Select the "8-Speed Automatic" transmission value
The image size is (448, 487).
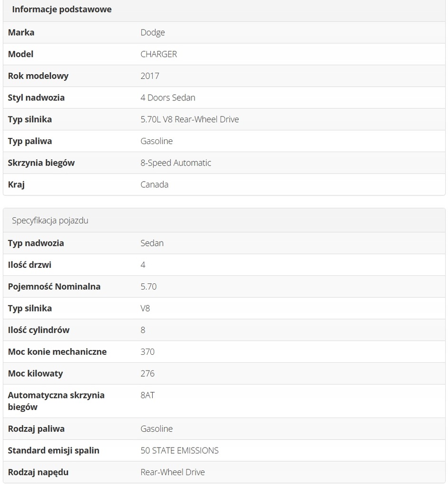tap(176, 163)
